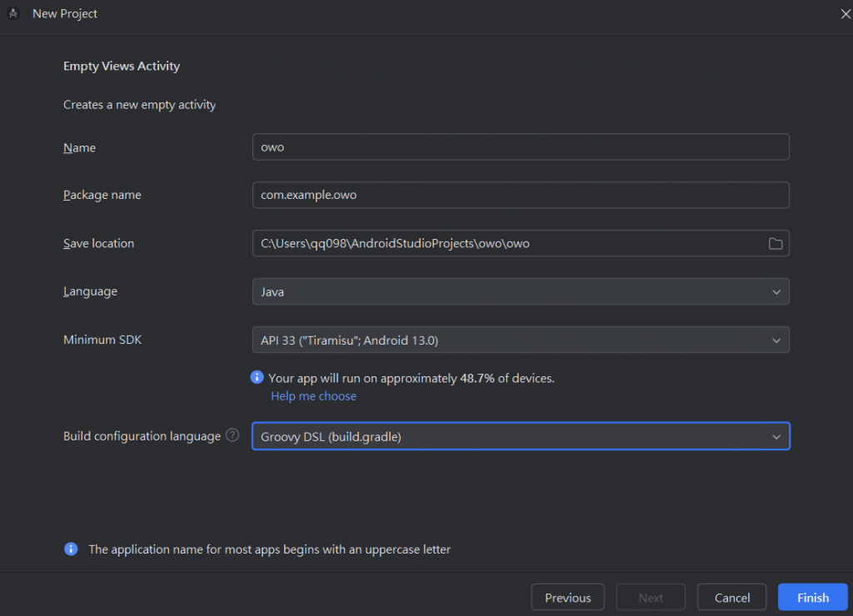Follow the 'Help me choose' link
This screenshot has height=616, width=853.
coord(313,396)
